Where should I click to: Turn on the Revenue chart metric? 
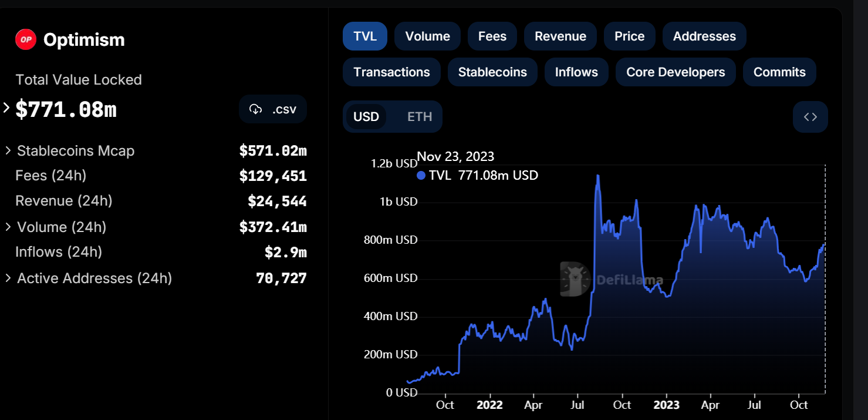560,36
